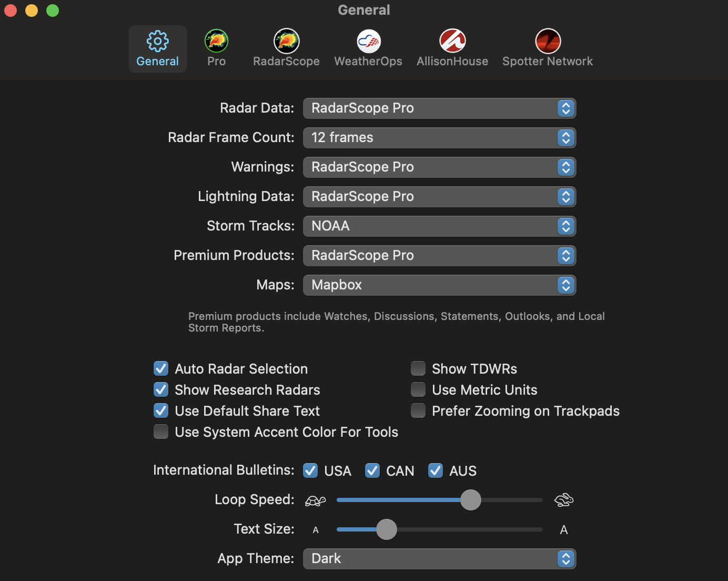Open the App Theme dropdown

(x=566, y=559)
